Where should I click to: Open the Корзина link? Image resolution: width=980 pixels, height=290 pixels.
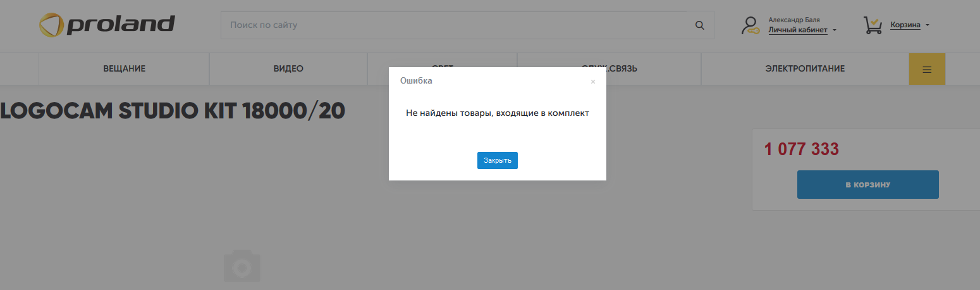(x=905, y=25)
